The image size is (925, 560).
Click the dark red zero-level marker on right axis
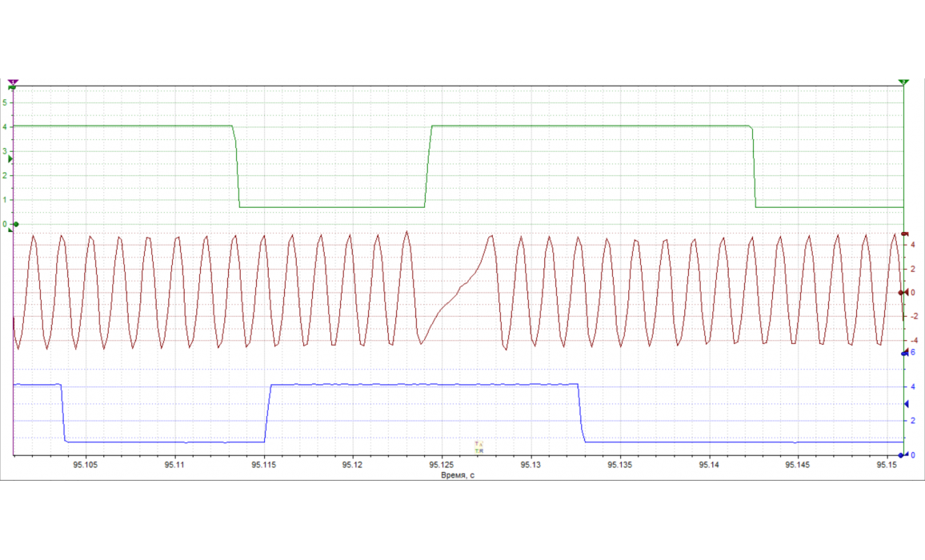click(x=903, y=293)
